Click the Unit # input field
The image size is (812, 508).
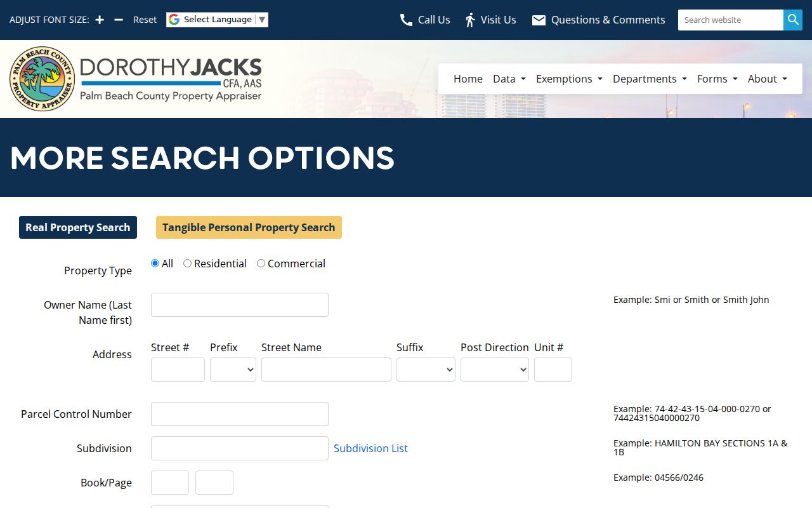pyautogui.click(x=553, y=370)
